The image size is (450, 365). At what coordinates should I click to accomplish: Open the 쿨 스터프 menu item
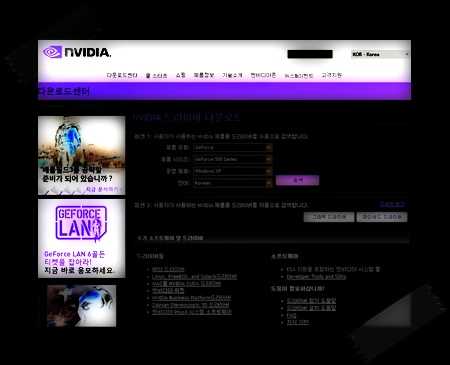(x=156, y=76)
